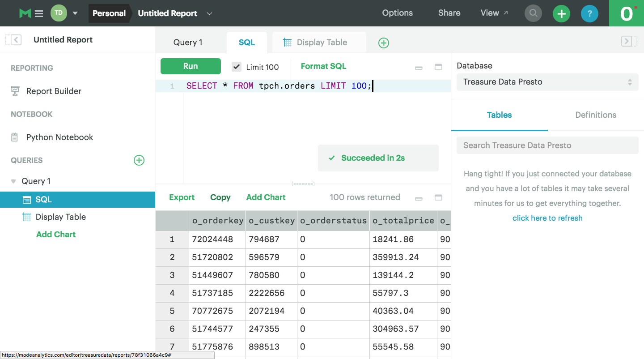Open the Share menu
This screenshot has height=359, width=644.
pos(449,13)
